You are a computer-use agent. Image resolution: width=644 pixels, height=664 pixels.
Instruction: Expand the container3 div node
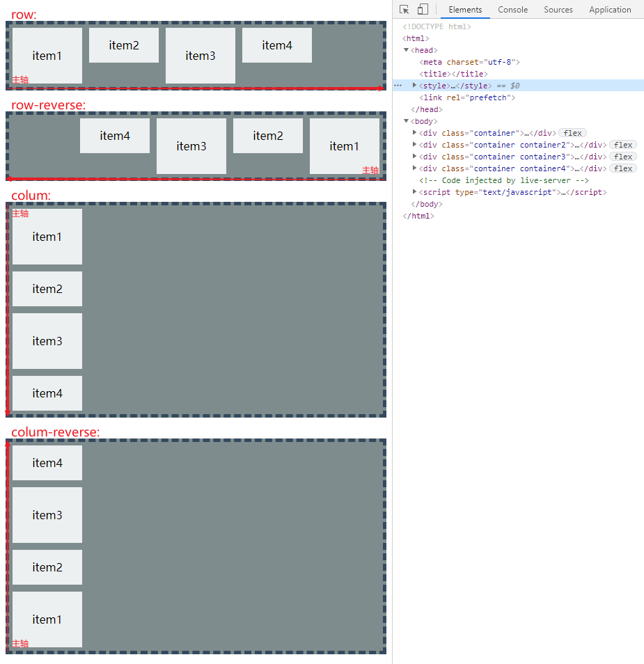click(415, 157)
